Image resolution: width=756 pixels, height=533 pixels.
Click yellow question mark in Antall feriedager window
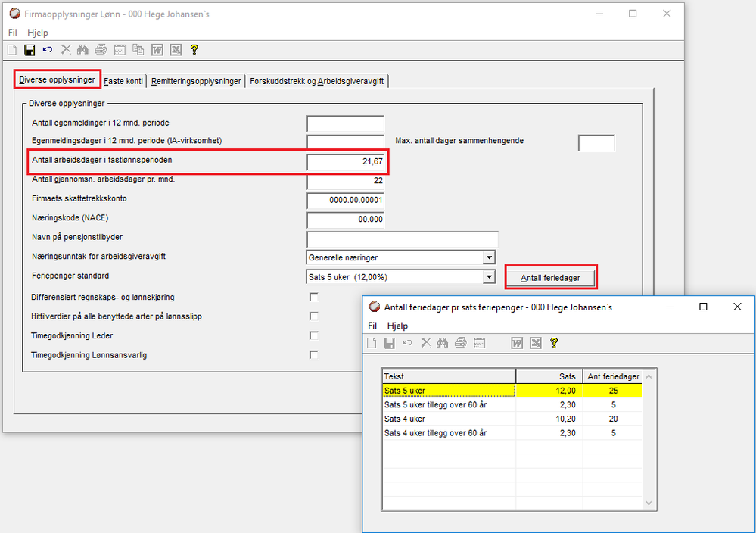click(x=554, y=343)
